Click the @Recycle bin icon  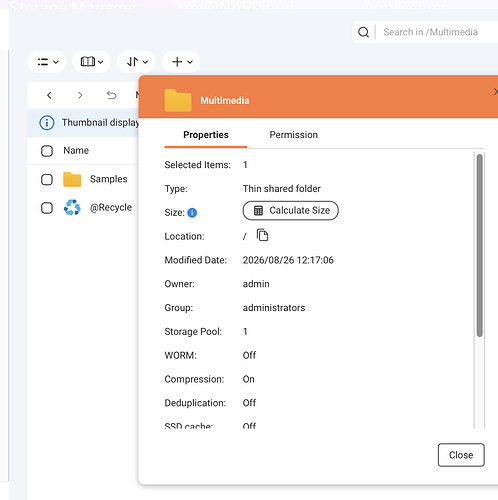coord(72,207)
